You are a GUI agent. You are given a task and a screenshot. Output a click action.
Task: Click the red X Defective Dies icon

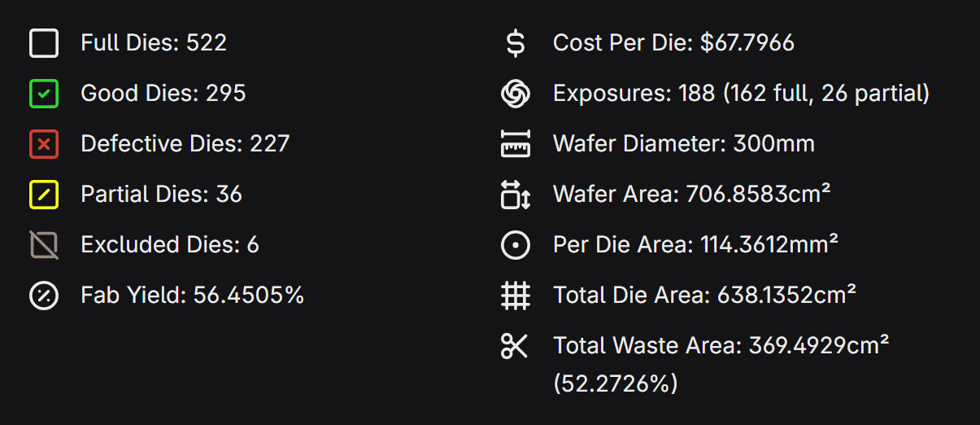(x=44, y=144)
